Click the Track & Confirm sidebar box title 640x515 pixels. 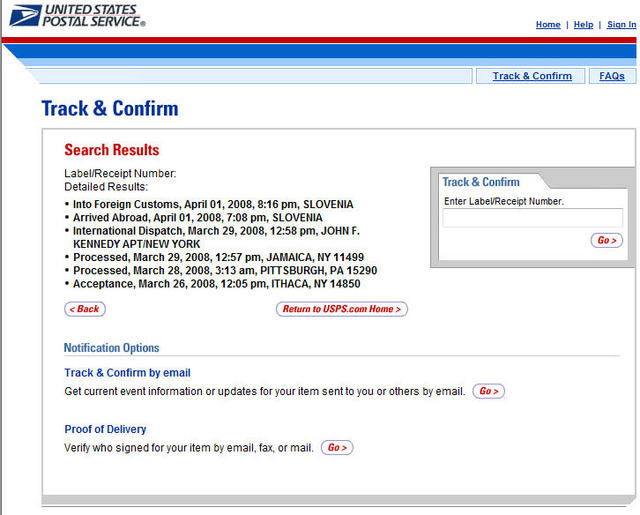point(481,182)
